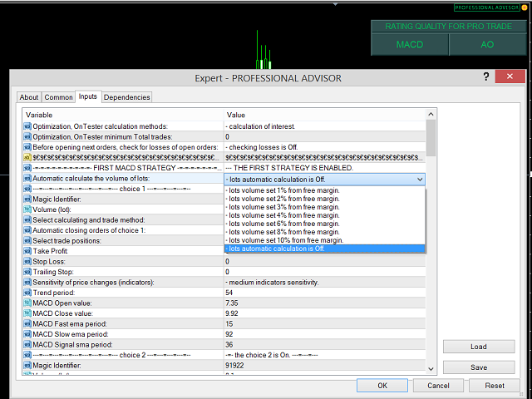The image size is (532, 399).
Task: Click the Volume (lot) row icon
Action: pyautogui.click(x=27, y=209)
